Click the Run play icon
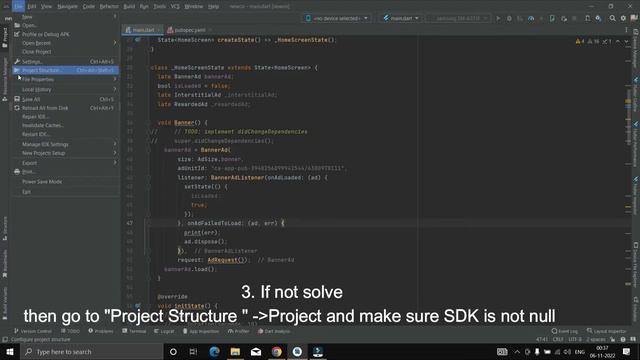This screenshot has height=360, width=640. coord(498,18)
